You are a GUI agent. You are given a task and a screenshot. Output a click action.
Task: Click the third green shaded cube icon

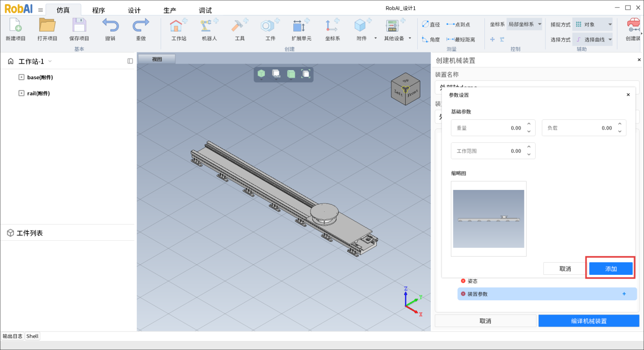pos(291,74)
